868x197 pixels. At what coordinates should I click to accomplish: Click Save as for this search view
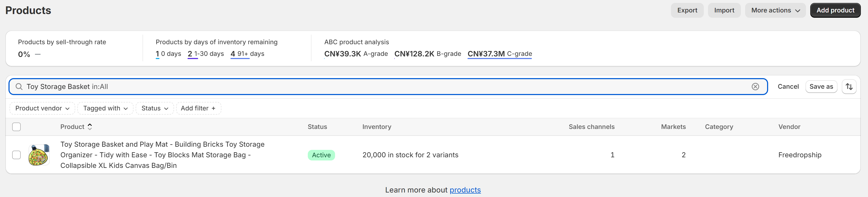coord(821,87)
